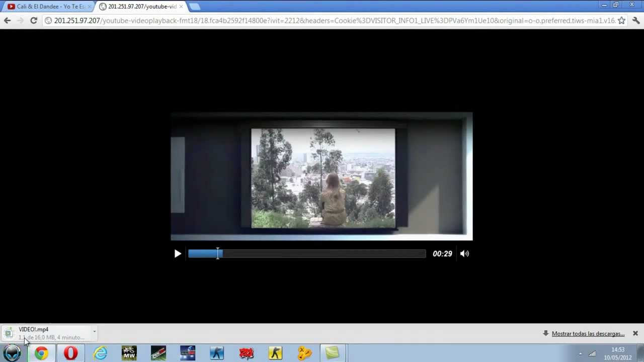Switch to the Cali & El Dandee YouTube tab
Image resolution: width=644 pixels, height=362 pixels.
(x=48, y=7)
